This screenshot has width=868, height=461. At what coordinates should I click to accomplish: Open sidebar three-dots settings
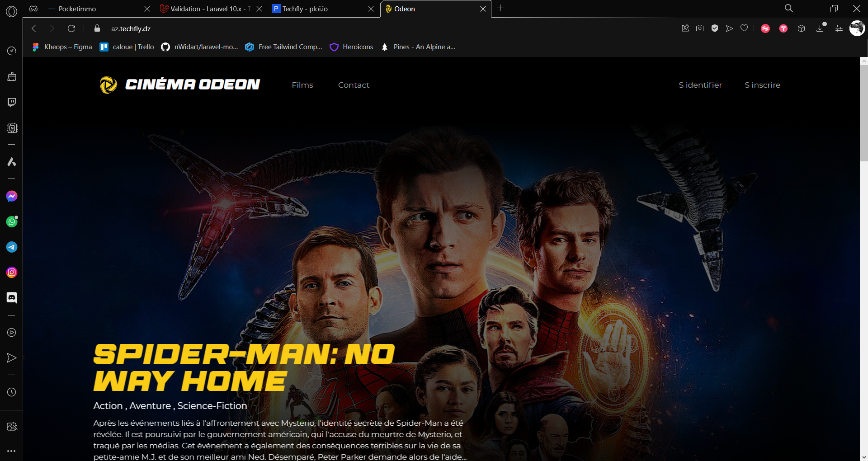click(x=12, y=451)
